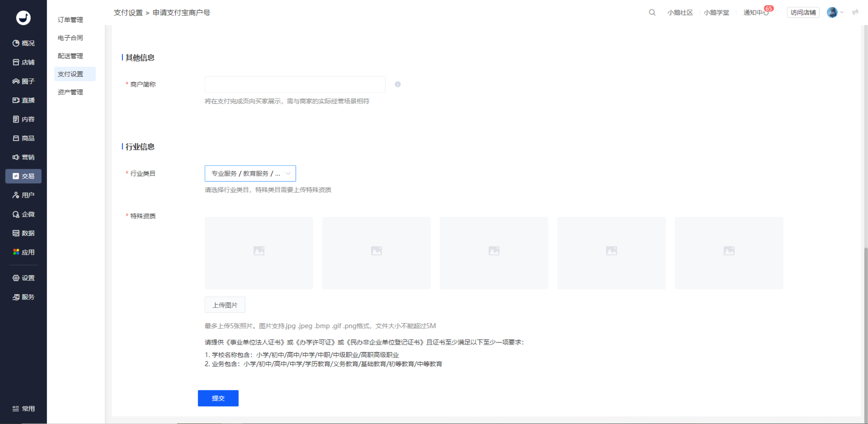Go to 资产管理 submenu
868x424 pixels.
point(71,92)
